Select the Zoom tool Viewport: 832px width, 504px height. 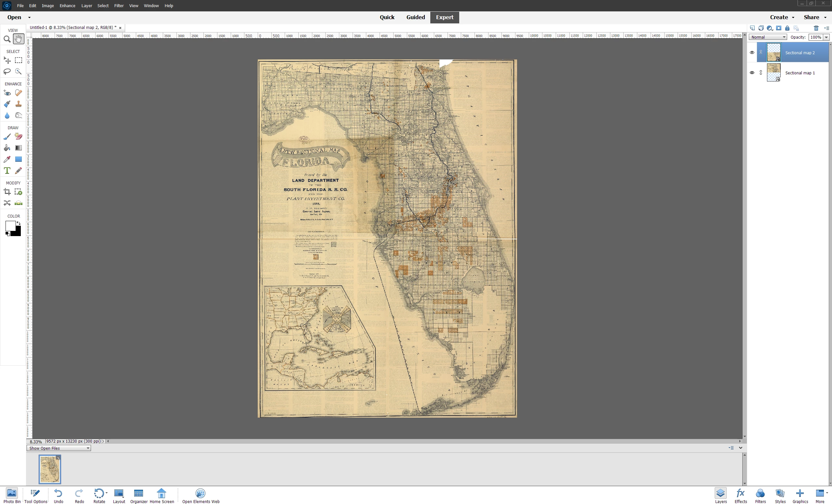(7, 39)
